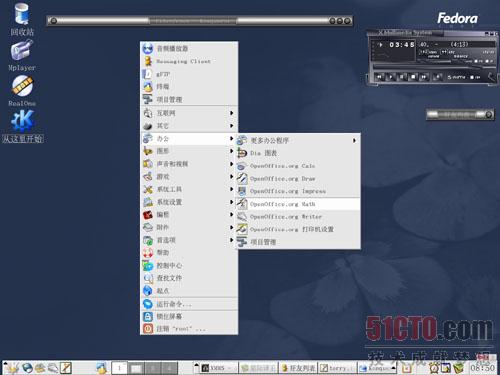Launch OpenOffice.org Impress from the submenu
The width and height of the screenshot is (500, 375).
tap(298, 191)
